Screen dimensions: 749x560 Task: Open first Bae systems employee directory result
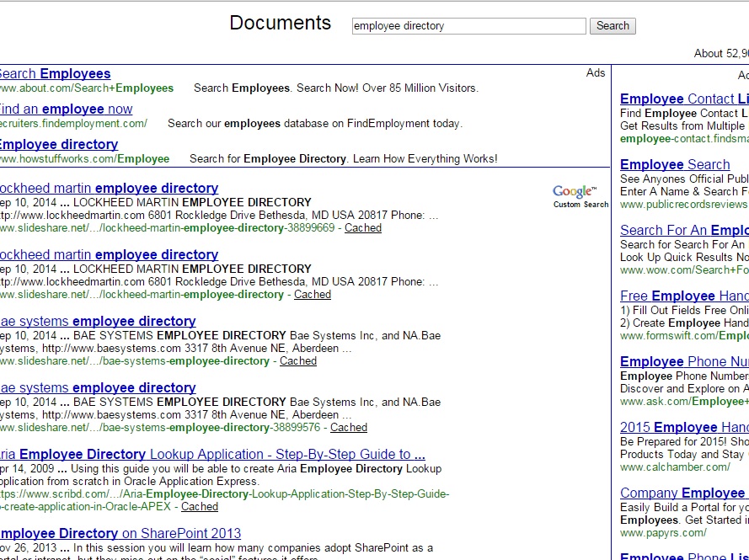point(98,321)
